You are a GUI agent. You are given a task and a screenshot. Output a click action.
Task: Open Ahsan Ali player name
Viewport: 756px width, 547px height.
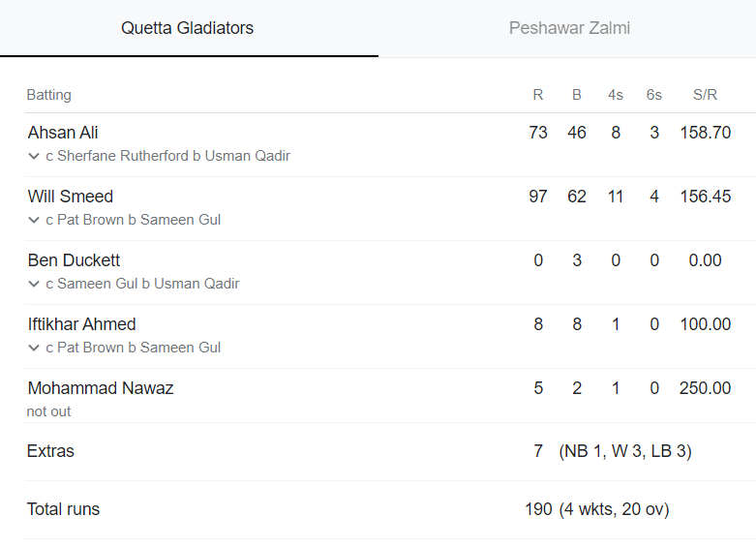click(63, 133)
